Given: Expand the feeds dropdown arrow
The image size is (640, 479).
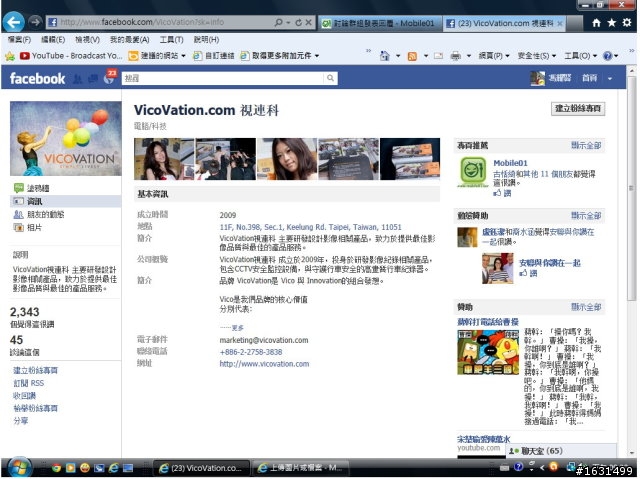Looking at the screenshot, I should 426,56.
